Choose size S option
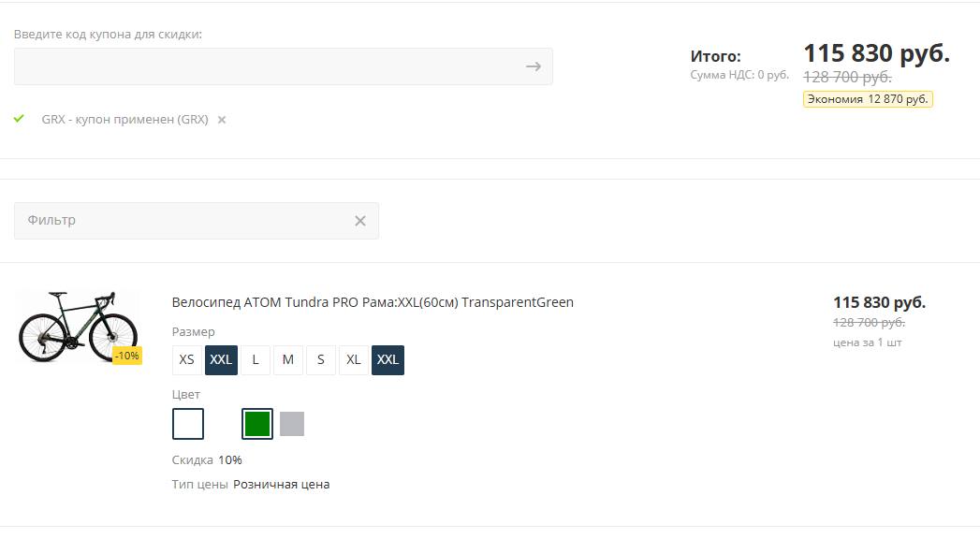The height and width of the screenshot is (539, 980). pos(321,359)
